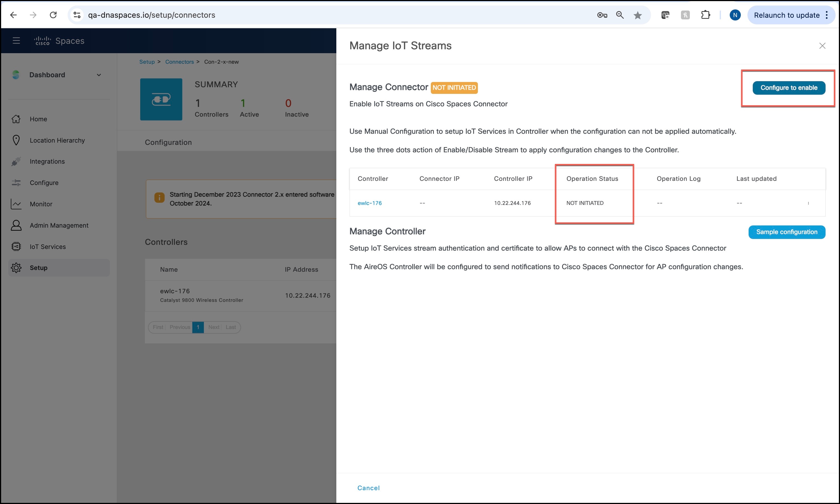Click the Cisco Spaces logo
840x504 pixels.
[x=59, y=41]
